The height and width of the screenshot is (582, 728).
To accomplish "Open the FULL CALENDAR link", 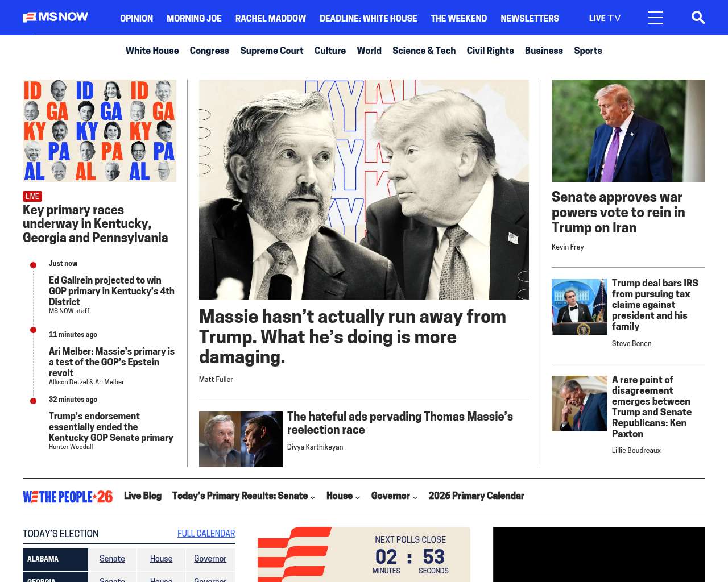I will pyautogui.click(x=206, y=533).
